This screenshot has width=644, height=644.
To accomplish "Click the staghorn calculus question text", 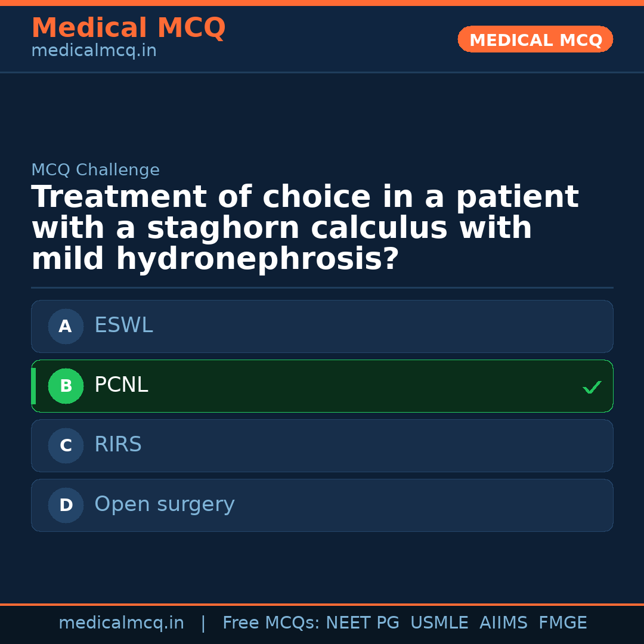I will tap(305, 227).
